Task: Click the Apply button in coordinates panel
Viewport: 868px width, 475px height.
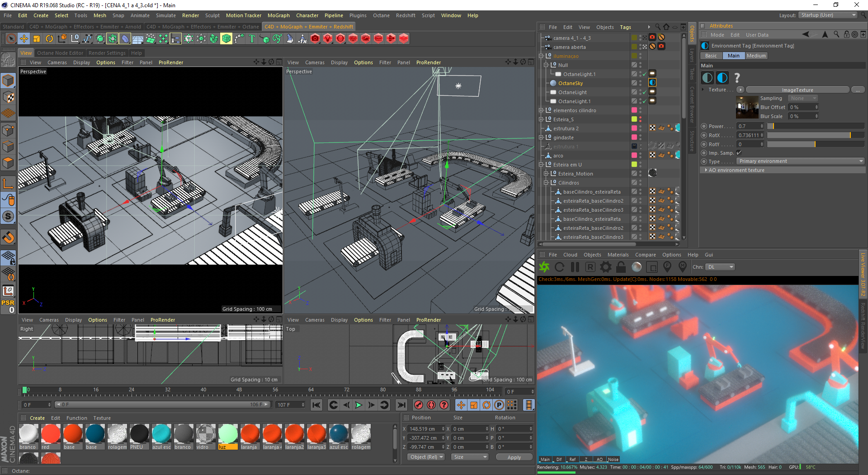Action: click(x=514, y=457)
